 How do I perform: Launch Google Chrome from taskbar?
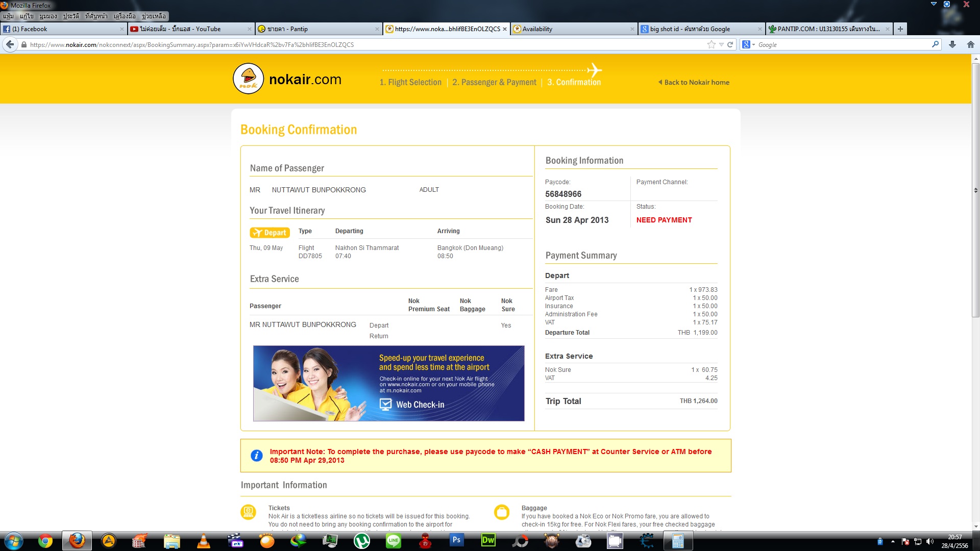[45, 541]
